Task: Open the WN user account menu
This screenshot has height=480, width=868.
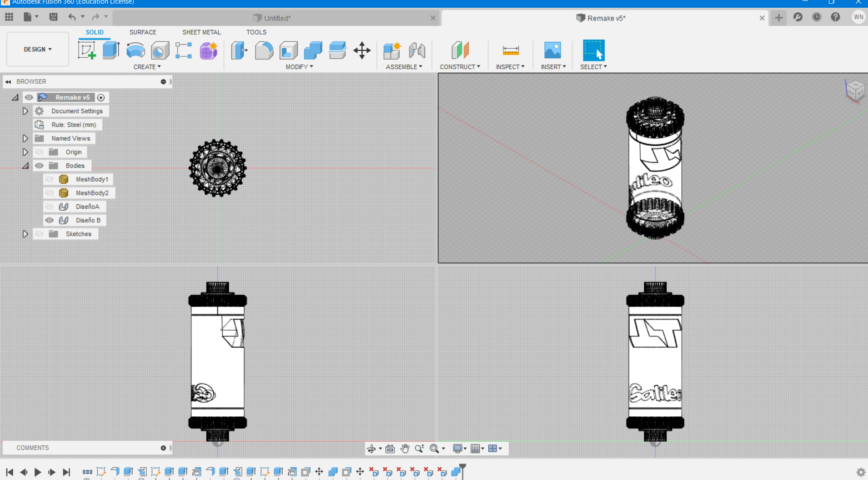Action: 858,17
